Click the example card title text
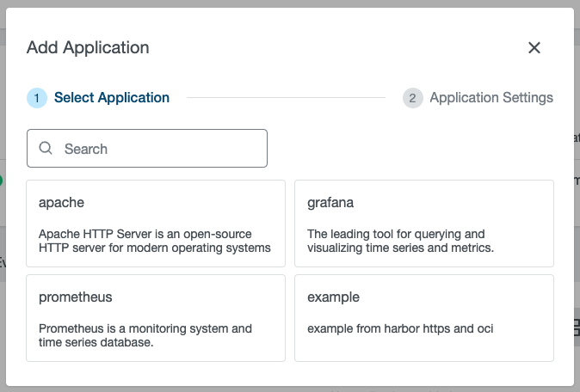 click(x=333, y=297)
